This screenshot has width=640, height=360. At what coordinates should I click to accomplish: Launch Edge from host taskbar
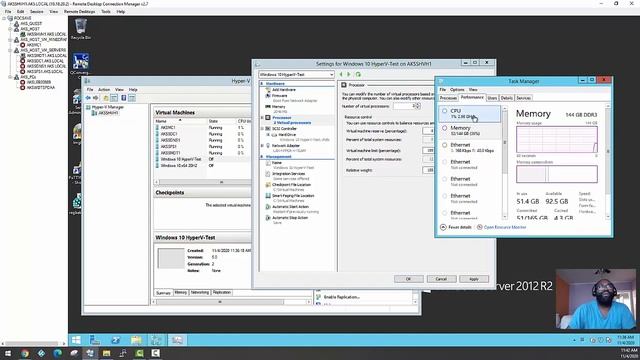[x=58, y=353]
